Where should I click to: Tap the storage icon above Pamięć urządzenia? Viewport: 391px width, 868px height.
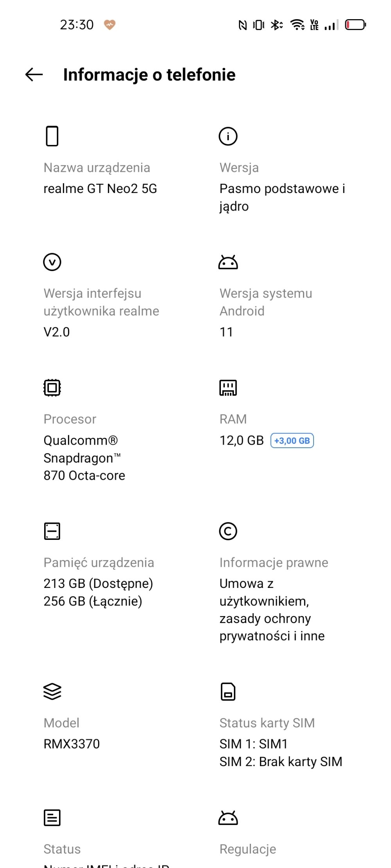coord(52,531)
